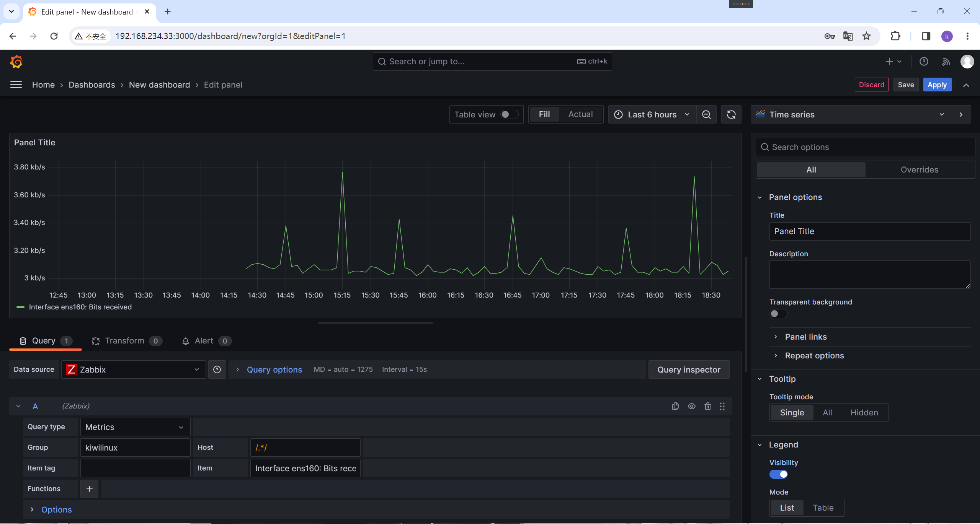Screen dimensions: 980x524
Task: Select the All options tab
Action: (811, 169)
